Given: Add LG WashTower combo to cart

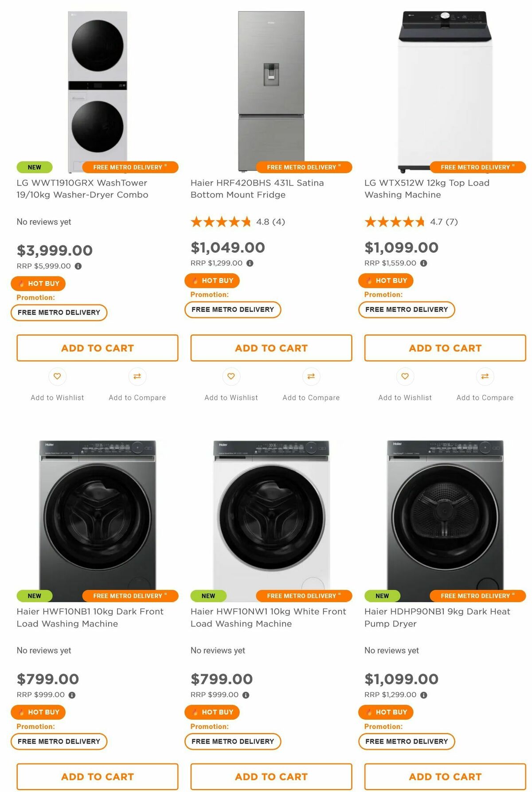Looking at the screenshot, I should click(x=98, y=348).
